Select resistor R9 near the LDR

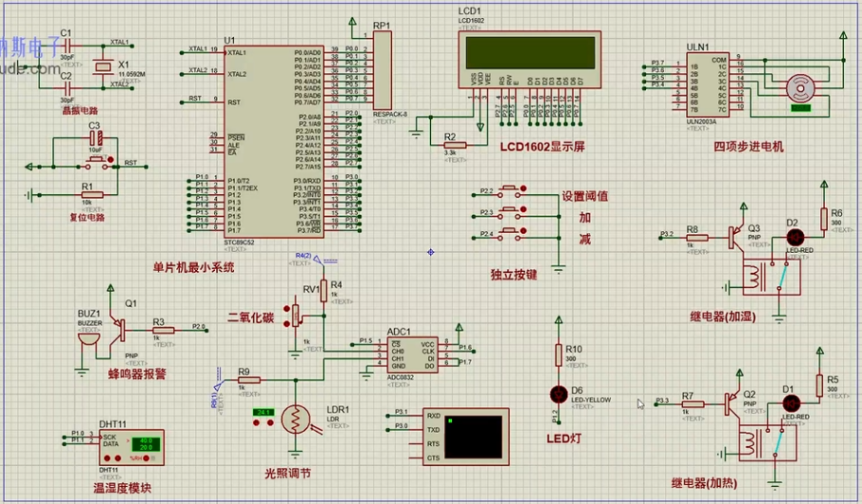pyautogui.click(x=249, y=380)
